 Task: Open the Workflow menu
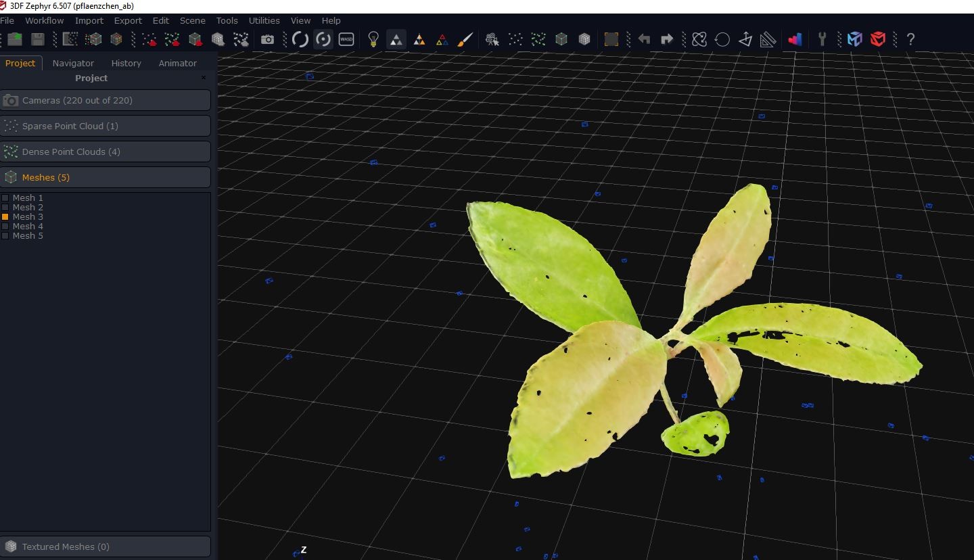pyautogui.click(x=45, y=20)
